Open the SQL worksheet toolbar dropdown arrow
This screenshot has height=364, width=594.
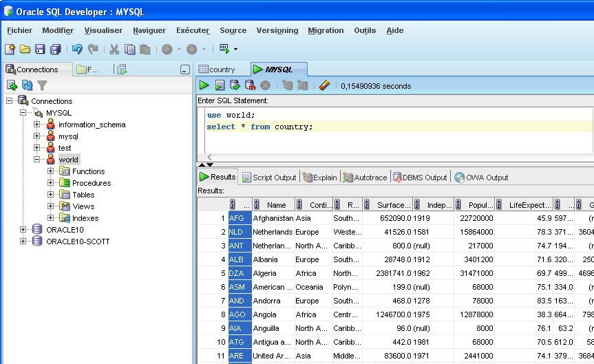235,49
